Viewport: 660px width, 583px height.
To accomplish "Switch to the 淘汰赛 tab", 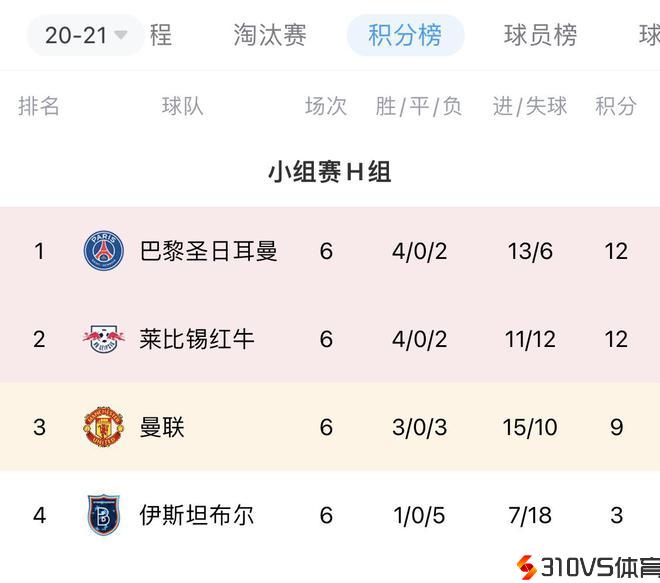I will (269, 35).
